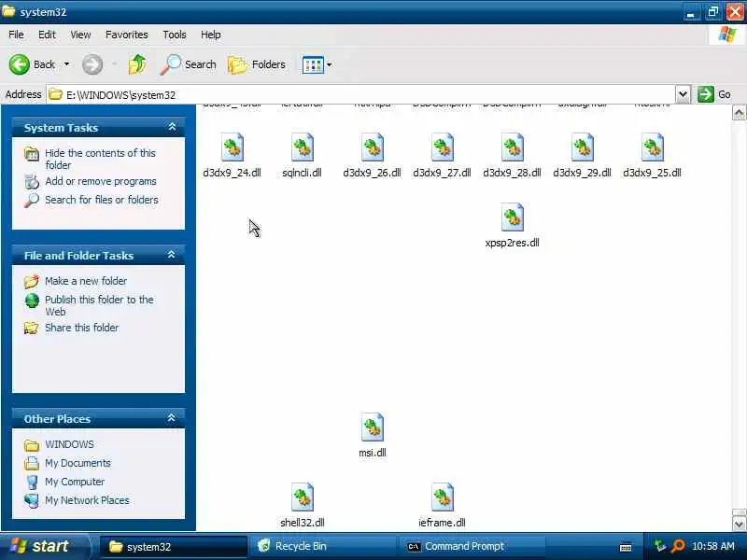
Task: Select the d3dx9_25.dll file icon
Action: pyautogui.click(x=652, y=147)
